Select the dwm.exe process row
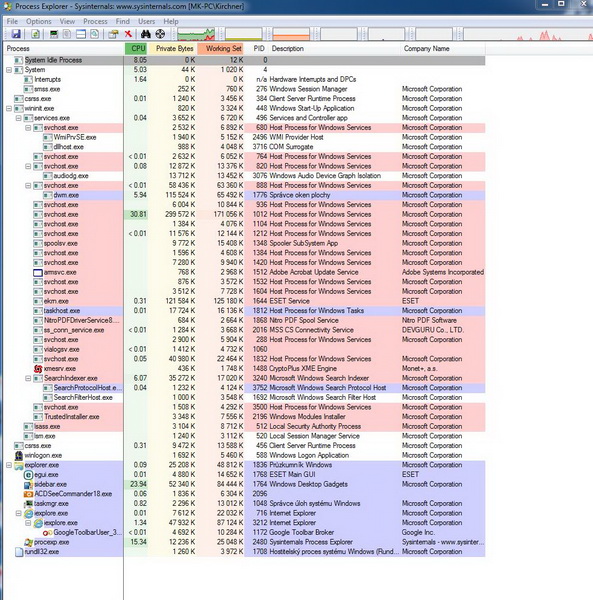The image size is (593, 600). pos(244,195)
